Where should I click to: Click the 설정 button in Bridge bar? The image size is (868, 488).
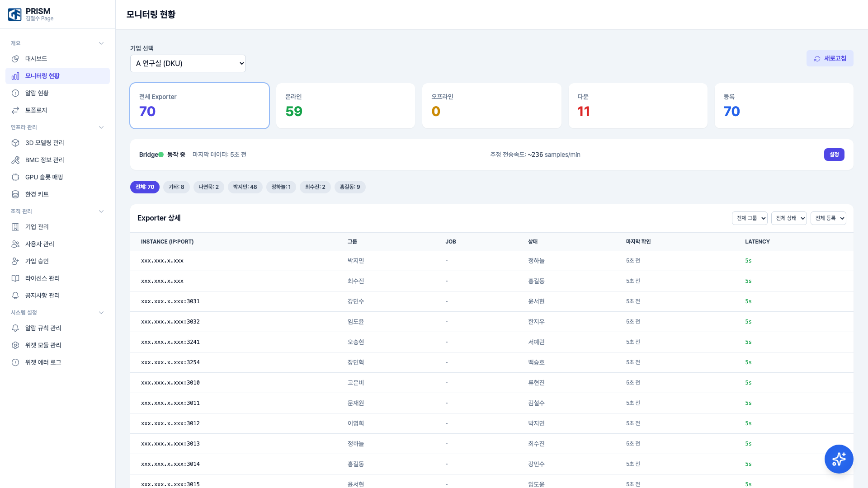click(834, 155)
